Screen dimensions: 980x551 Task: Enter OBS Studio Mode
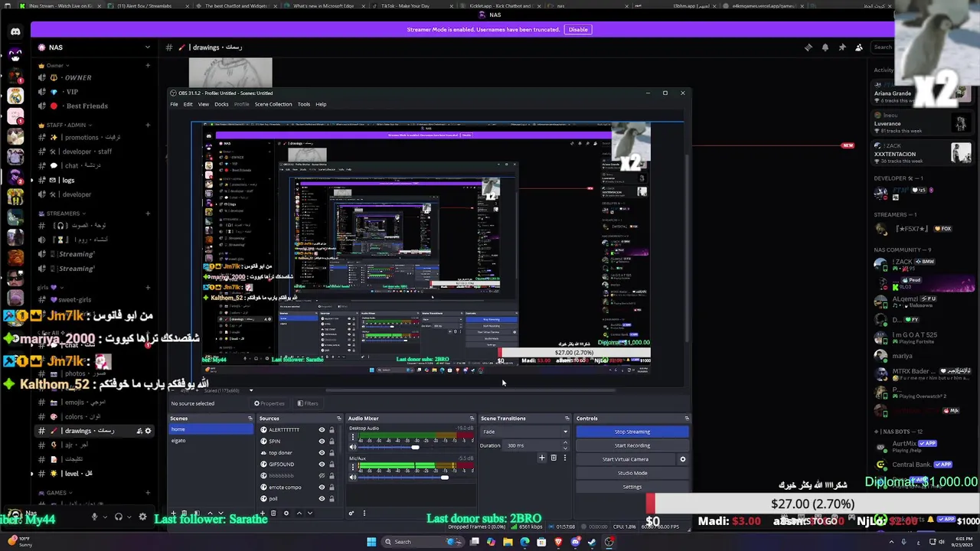[632, 473]
